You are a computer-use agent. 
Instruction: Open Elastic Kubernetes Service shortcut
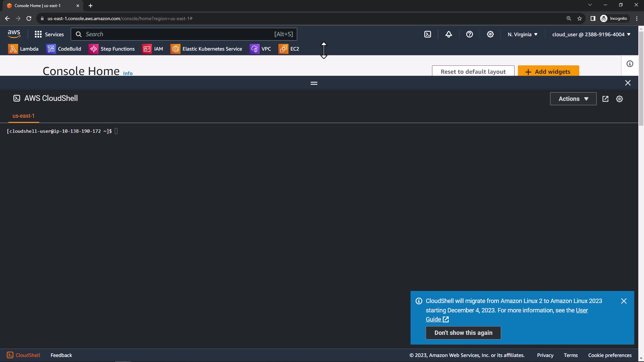point(206,49)
